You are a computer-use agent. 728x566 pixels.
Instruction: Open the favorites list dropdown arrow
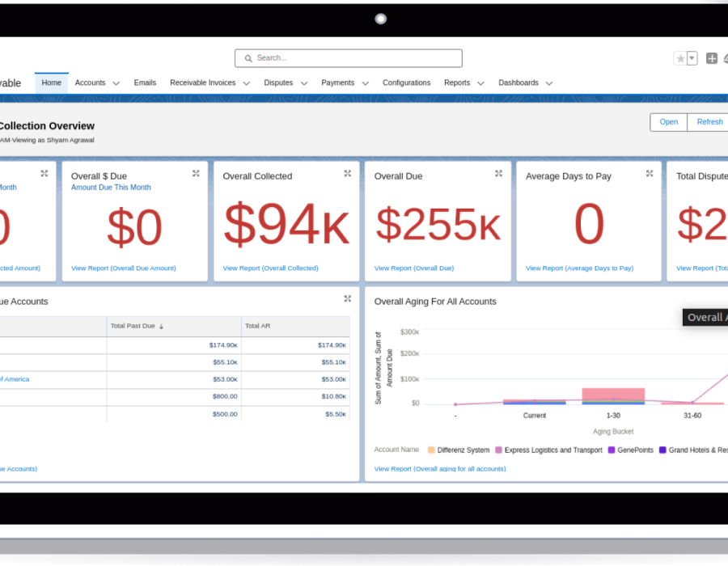tap(692, 58)
